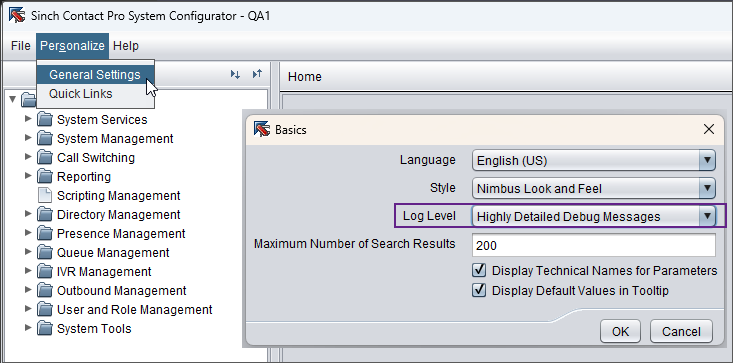Click the IVR Management folder icon
Image resolution: width=733 pixels, height=363 pixels.
pos(44,272)
